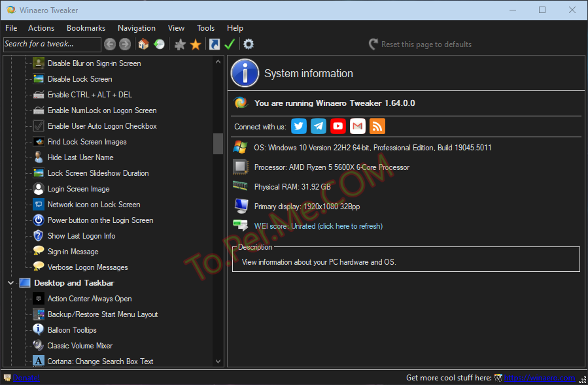Click the add bookmark star-plus icon
Image resolution: width=588 pixels, height=385 pixels.
180,44
